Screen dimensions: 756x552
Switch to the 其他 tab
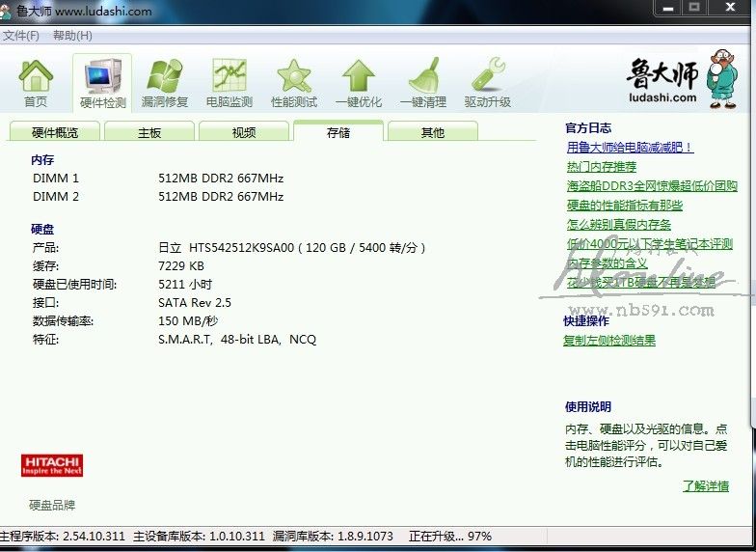[x=433, y=132]
